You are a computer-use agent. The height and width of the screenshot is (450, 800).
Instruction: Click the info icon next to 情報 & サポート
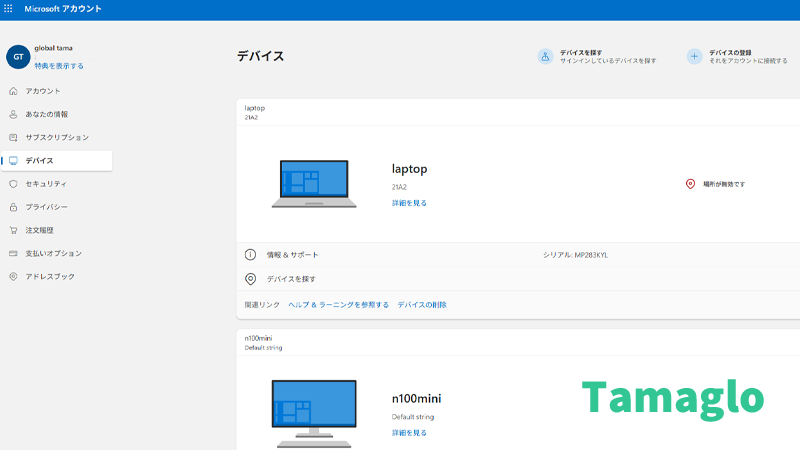[x=251, y=255]
